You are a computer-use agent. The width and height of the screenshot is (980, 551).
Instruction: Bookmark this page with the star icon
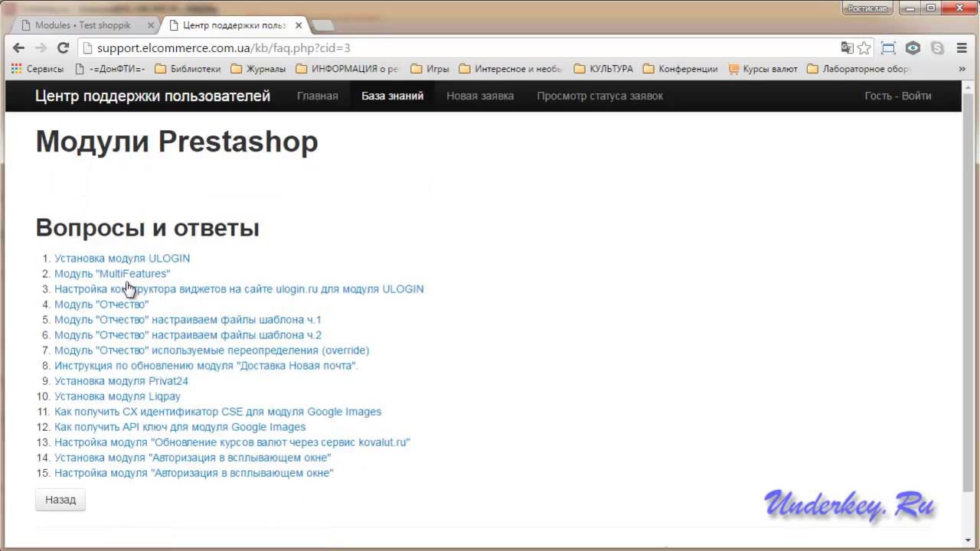(x=864, y=47)
